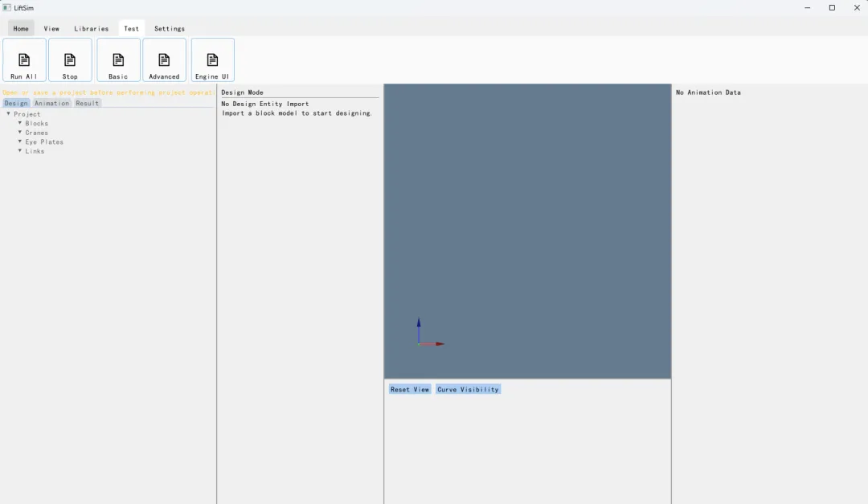Open the Libraries ribbon tab
Image resolution: width=868 pixels, height=504 pixels.
click(x=92, y=28)
